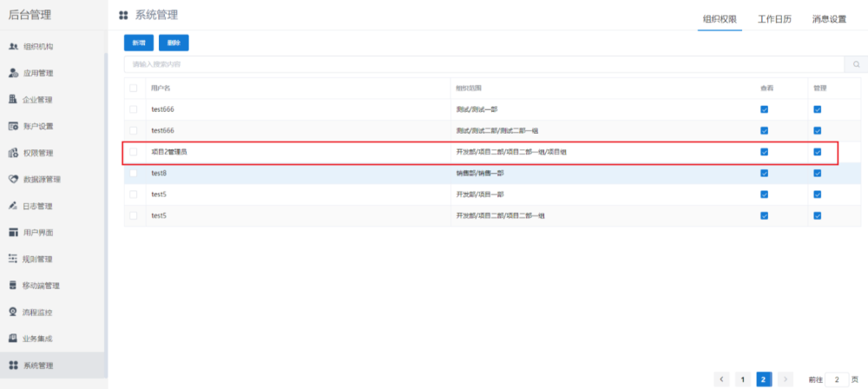Uncheck 查看 permission for test8
This screenshot has width=868, height=389.
click(764, 173)
